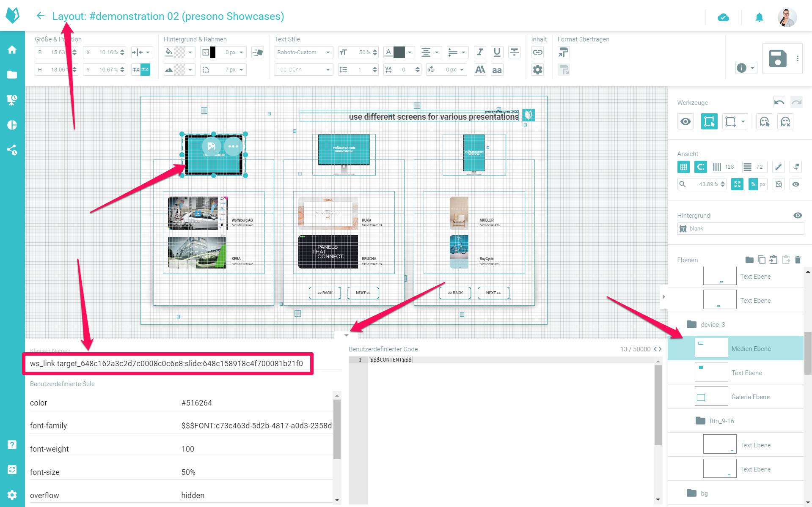Click the back arrow next to Layout title
The height and width of the screenshot is (507, 812).
pyautogui.click(x=41, y=16)
